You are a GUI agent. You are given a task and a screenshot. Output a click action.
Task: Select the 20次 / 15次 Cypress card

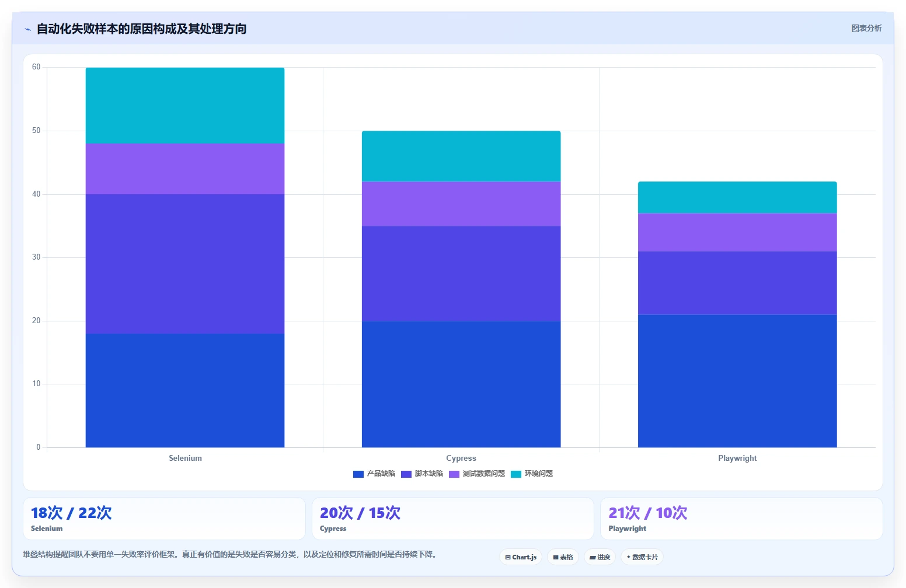(x=453, y=519)
